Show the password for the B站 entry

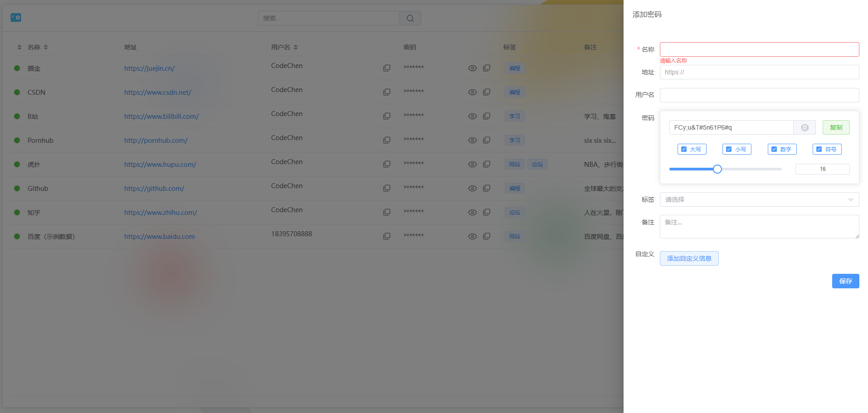472,116
